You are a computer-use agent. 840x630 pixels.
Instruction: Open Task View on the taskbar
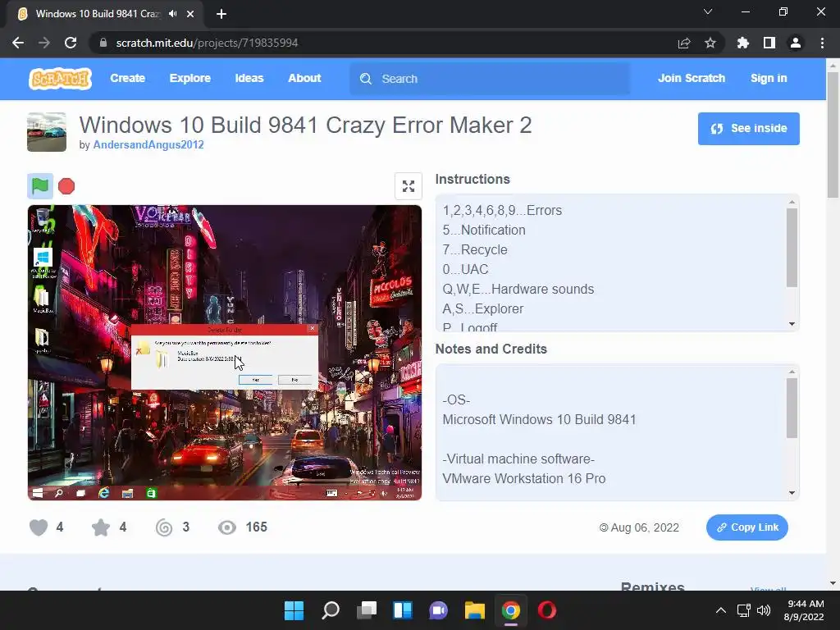pyautogui.click(x=367, y=610)
